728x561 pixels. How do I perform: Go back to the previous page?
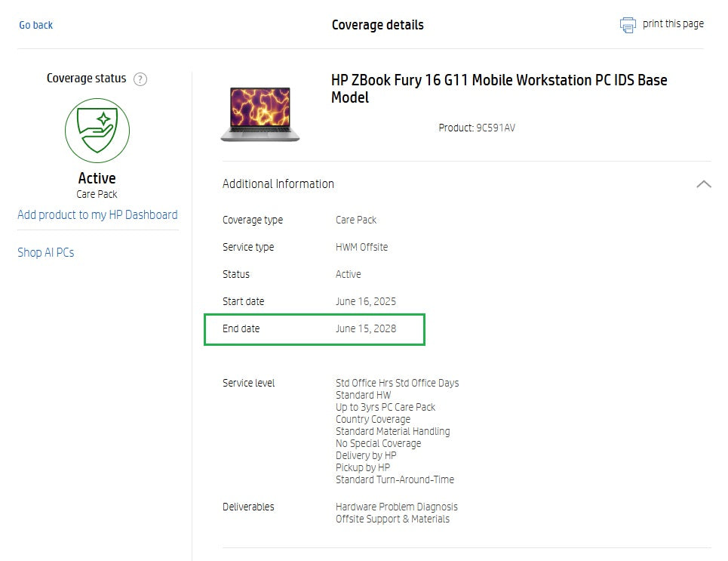click(x=35, y=25)
